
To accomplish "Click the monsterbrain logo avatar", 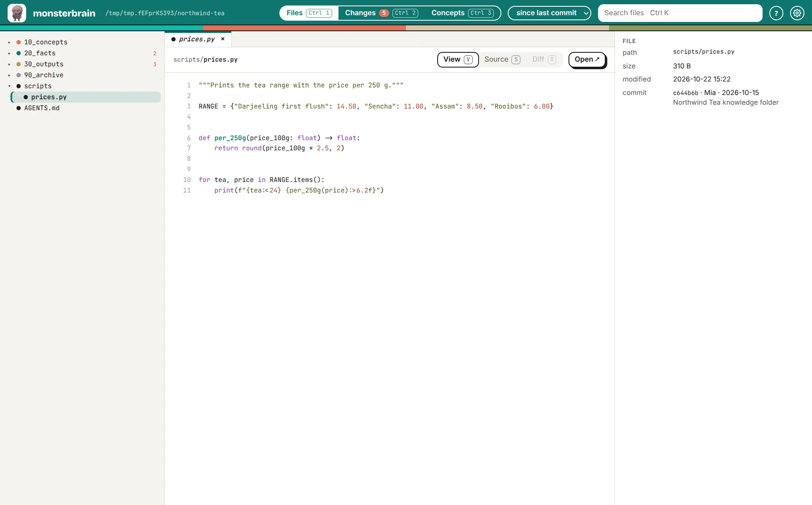I will point(17,13).
